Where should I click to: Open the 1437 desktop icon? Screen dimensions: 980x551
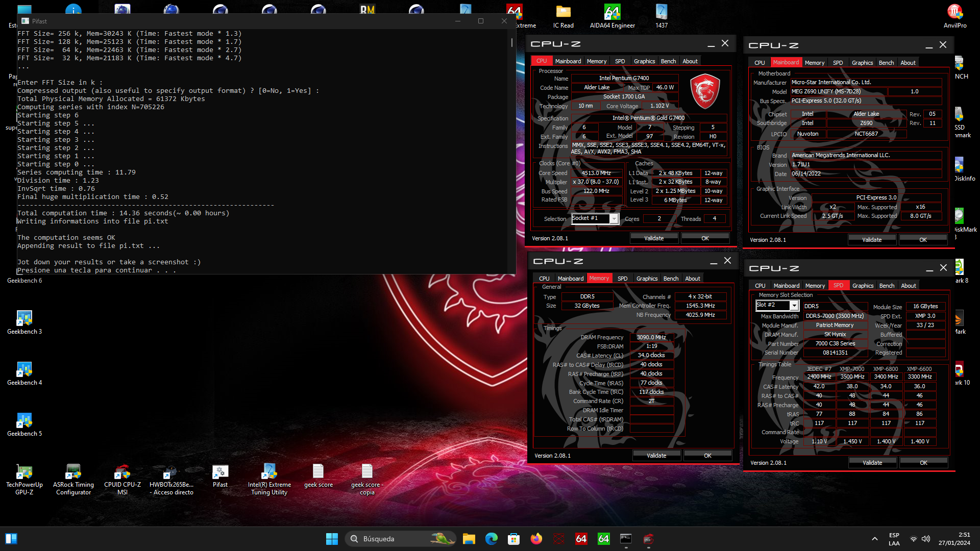661,16
